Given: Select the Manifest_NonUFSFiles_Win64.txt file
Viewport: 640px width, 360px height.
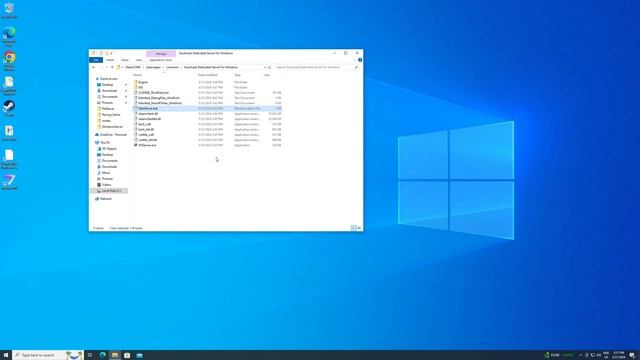Looking at the screenshot, I should tap(158, 103).
